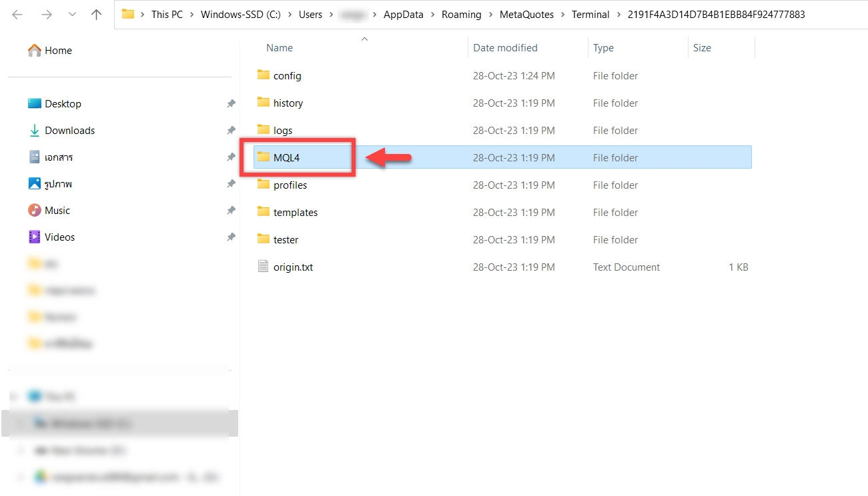Open Downloads in the sidebar
The height and width of the screenshot is (496, 868).
(69, 131)
